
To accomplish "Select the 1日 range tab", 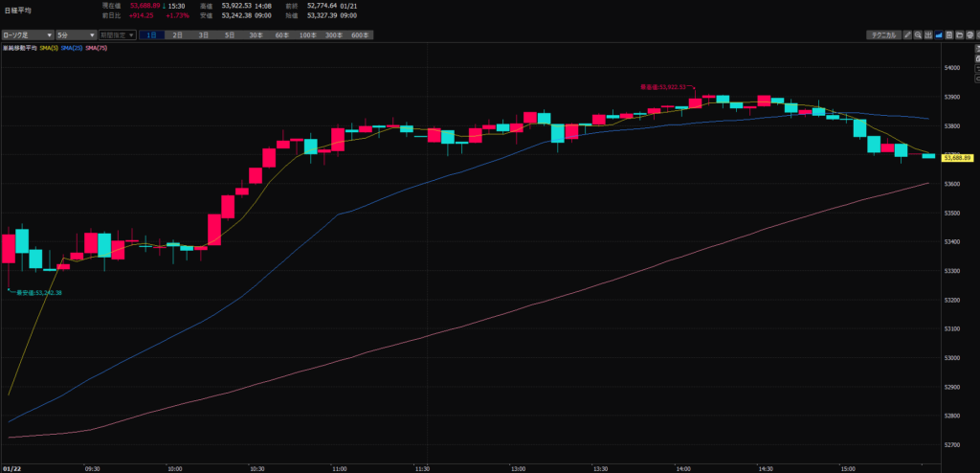I will [152, 34].
